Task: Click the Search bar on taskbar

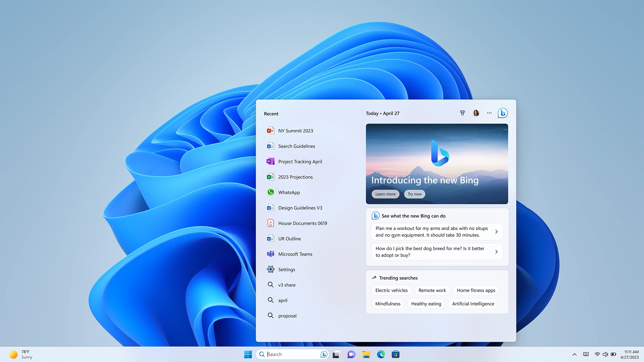Action: pyautogui.click(x=291, y=354)
